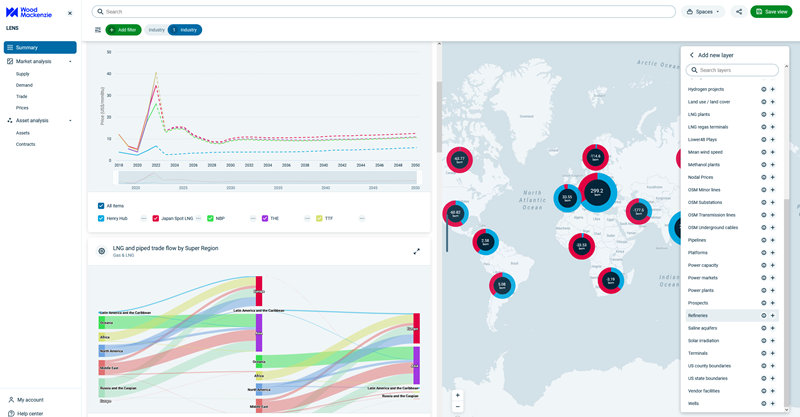Screen dimensions: 800x417
Task: Click plus icon beside LNG plants layer
Action: click(x=773, y=115)
